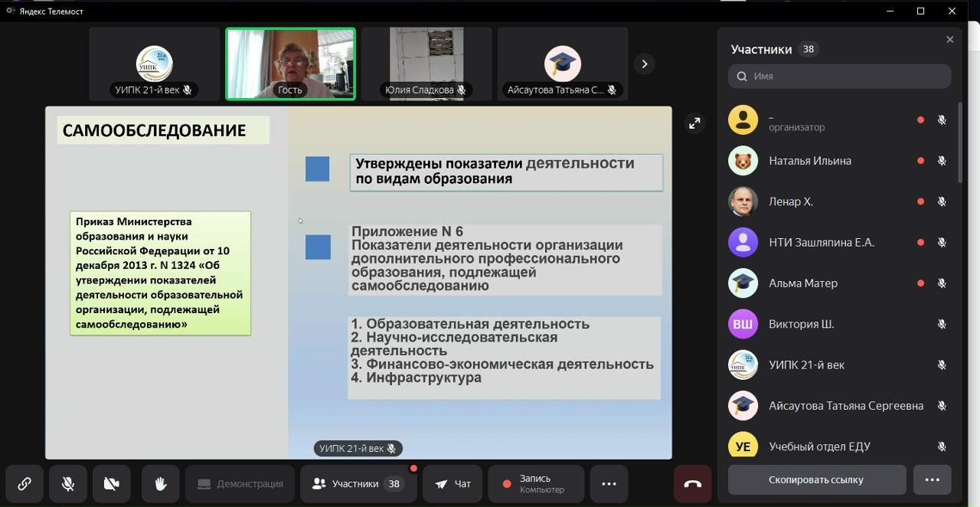The image size is (980, 507).
Task: Toggle the microphone mute button
Action: pos(68,484)
